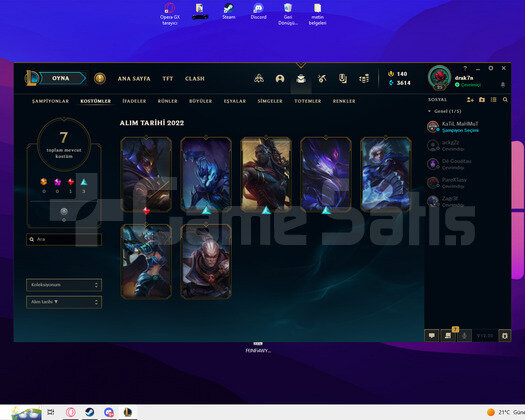Screen dimensions: 525x420
Task: Click the OYNA play button
Action: point(62,78)
